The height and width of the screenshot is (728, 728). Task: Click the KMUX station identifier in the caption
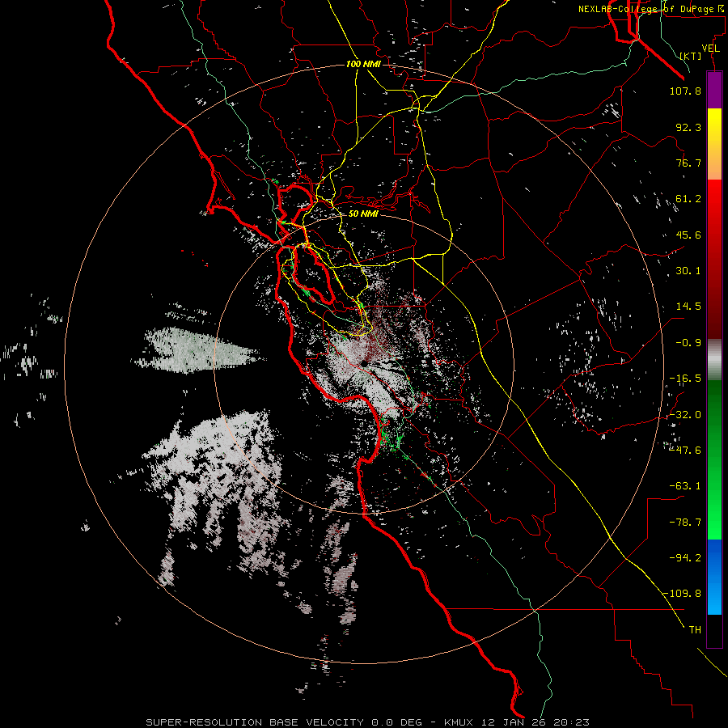[x=460, y=722]
